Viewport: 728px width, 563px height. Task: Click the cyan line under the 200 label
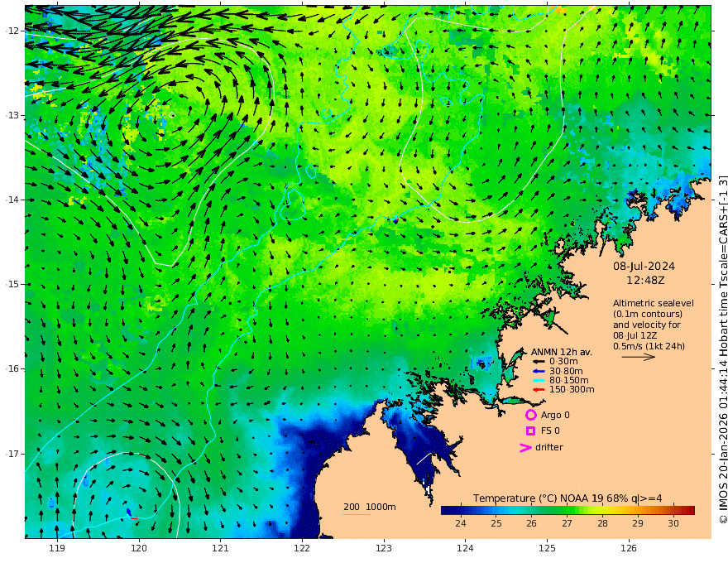click(357, 515)
